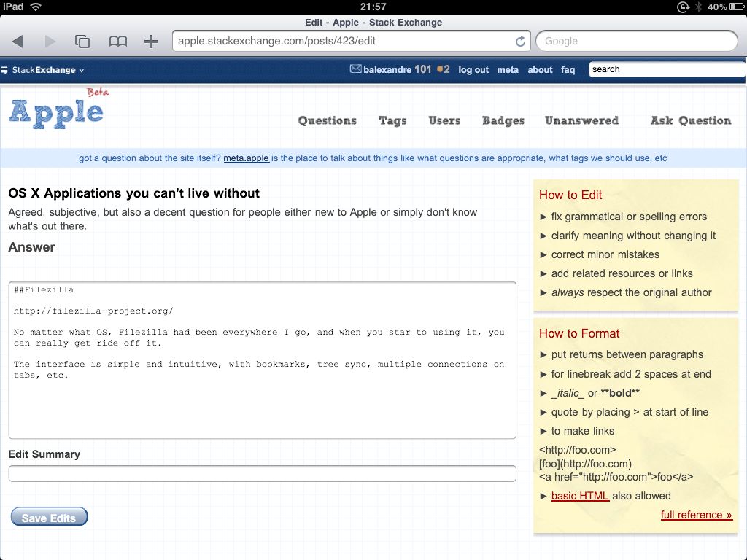The height and width of the screenshot is (560, 747).
Task: Click 'always respect the original author' tip
Action: coord(631,292)
